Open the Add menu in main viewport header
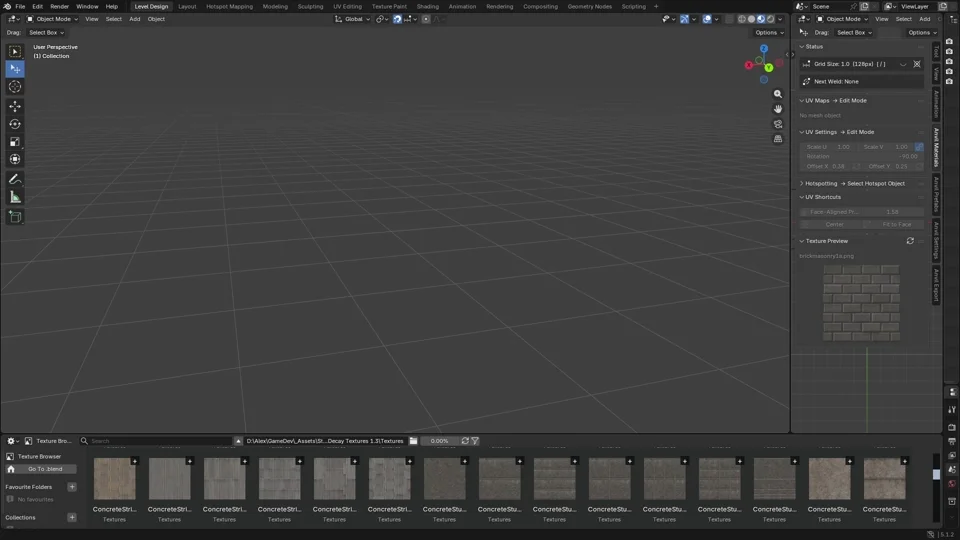Viewport: 960px width, 540px height. coord(134,19)
